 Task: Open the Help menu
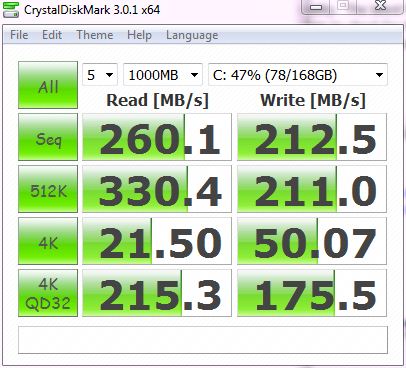pos(139,35)
